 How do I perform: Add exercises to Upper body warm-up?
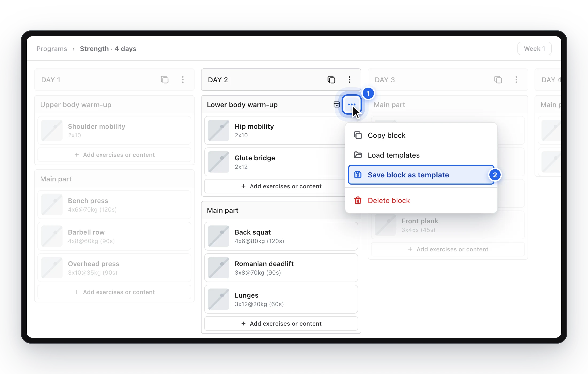[114, 155]
